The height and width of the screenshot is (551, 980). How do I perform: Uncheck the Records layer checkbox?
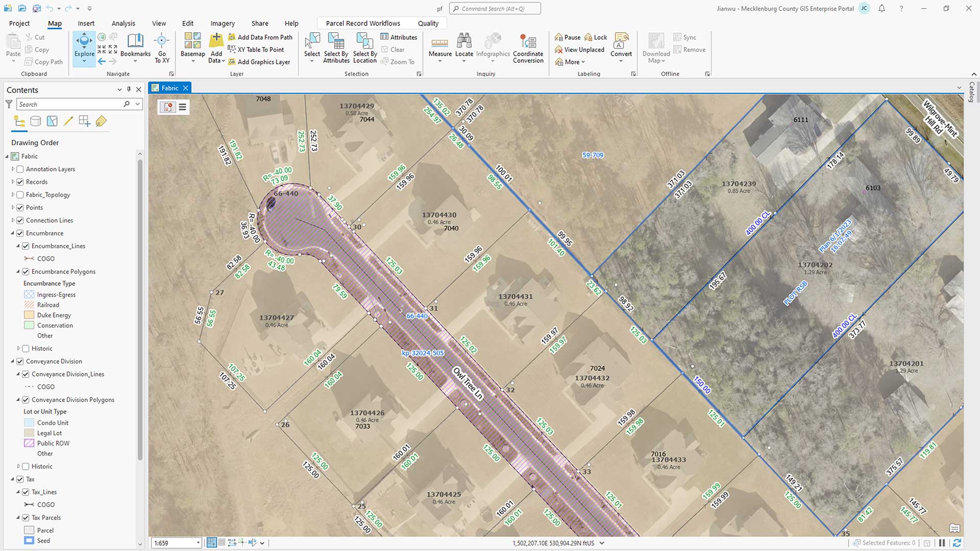click(20, 182)
